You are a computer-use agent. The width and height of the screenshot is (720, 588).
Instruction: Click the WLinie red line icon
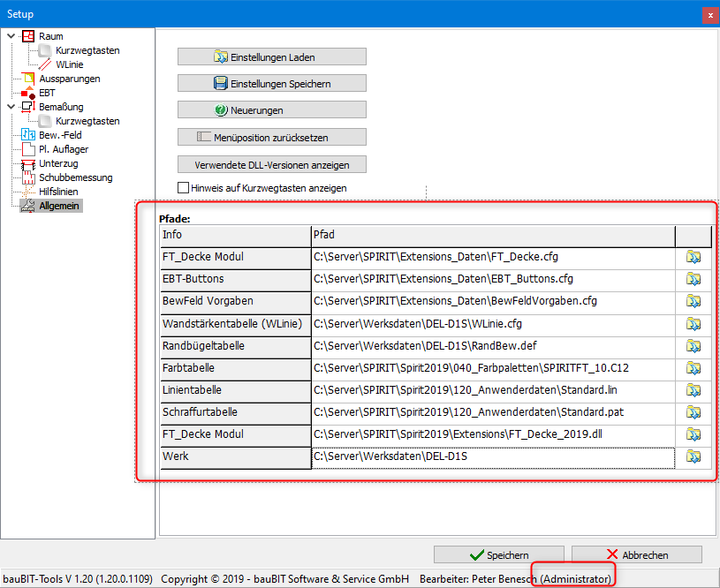tap(45, 64)
